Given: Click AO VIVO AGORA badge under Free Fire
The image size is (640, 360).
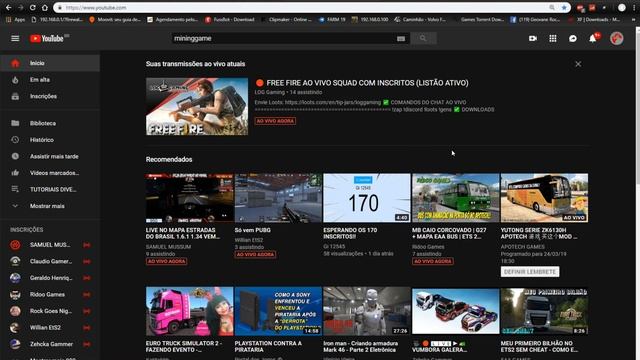Looking at the screenshot, I should 275,121.
